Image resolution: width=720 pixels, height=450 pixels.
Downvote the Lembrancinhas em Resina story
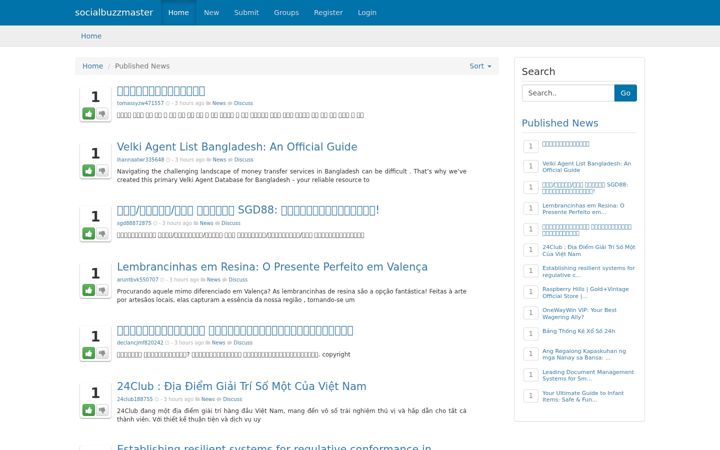click(102, 290)
